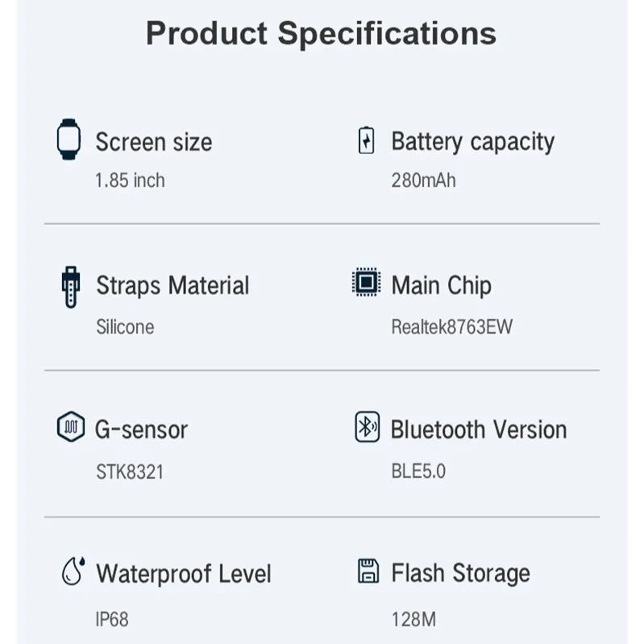Click the smartwatch screen size icon
The height and width of the screenshot is (644, 644).
(x=69, y=139)
